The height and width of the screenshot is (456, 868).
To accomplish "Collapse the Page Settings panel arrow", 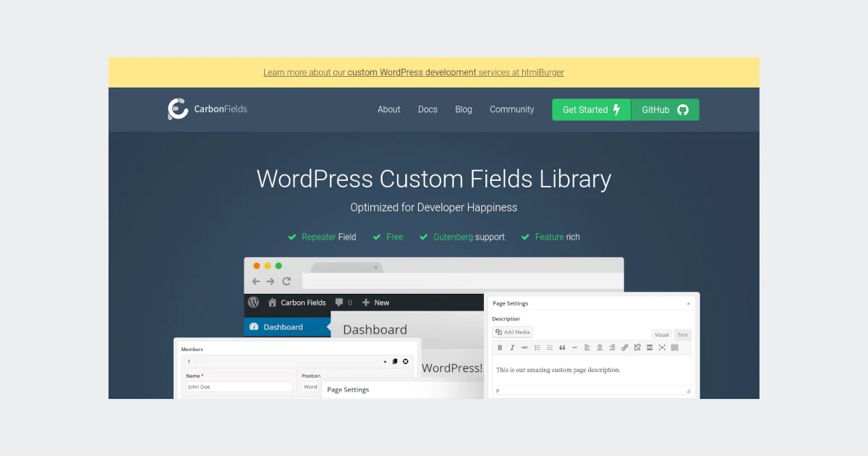I will (x=688, y=304).
